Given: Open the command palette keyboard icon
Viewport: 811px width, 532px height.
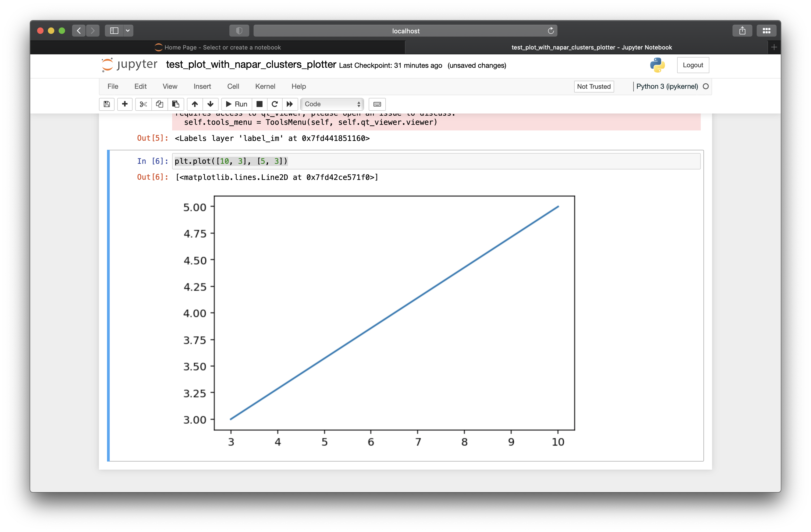Looking at the screenshot, I should click(x=377, y=104).
